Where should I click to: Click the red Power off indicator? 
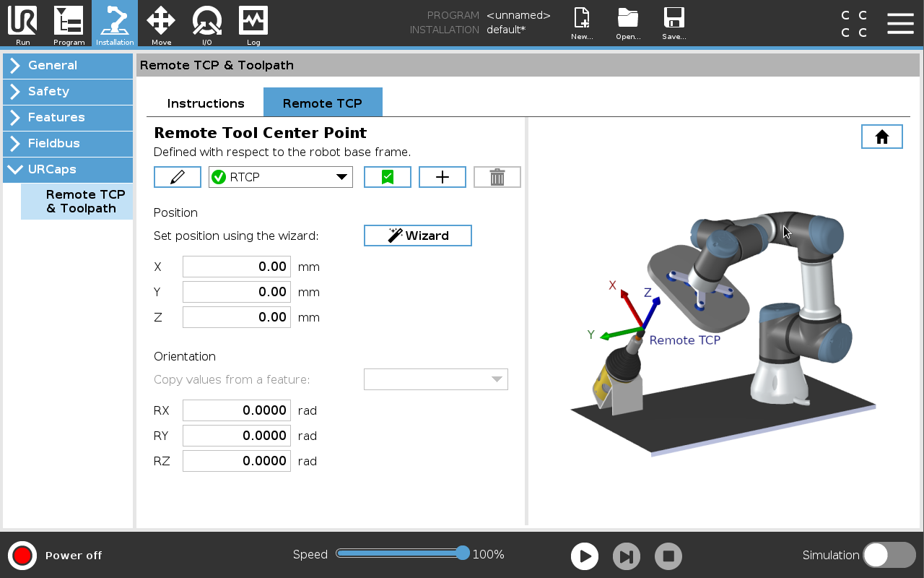coord(22,555)
